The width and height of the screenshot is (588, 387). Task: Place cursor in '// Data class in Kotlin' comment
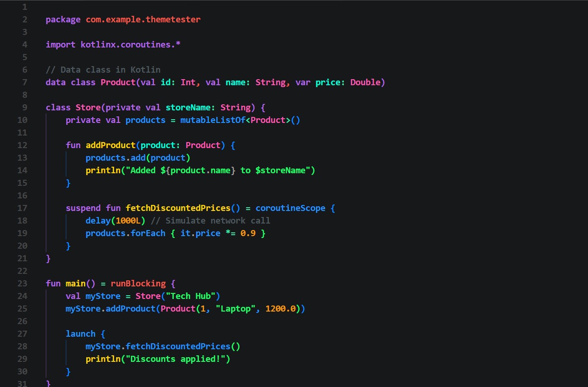(x=103, y=70)
